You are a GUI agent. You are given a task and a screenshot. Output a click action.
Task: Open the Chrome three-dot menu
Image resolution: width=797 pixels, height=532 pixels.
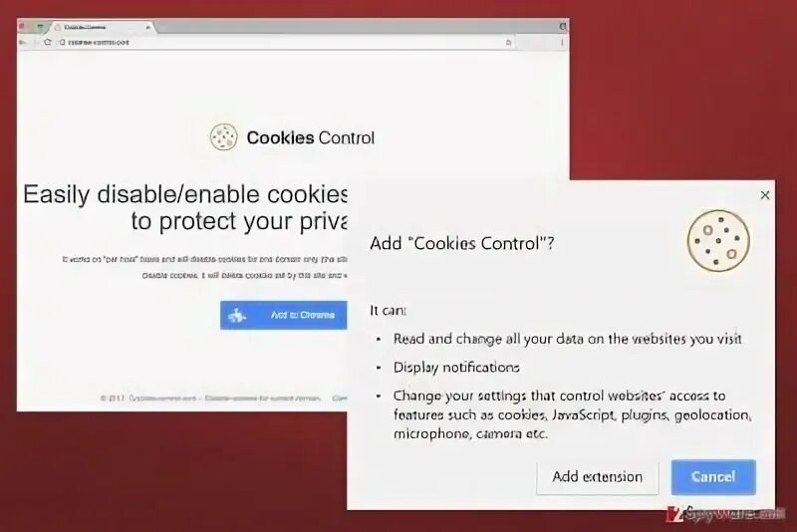[562, 43]
